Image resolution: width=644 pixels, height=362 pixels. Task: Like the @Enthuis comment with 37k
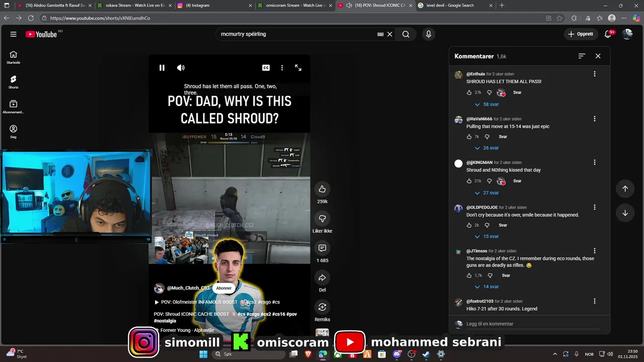[x=469, y=93]
